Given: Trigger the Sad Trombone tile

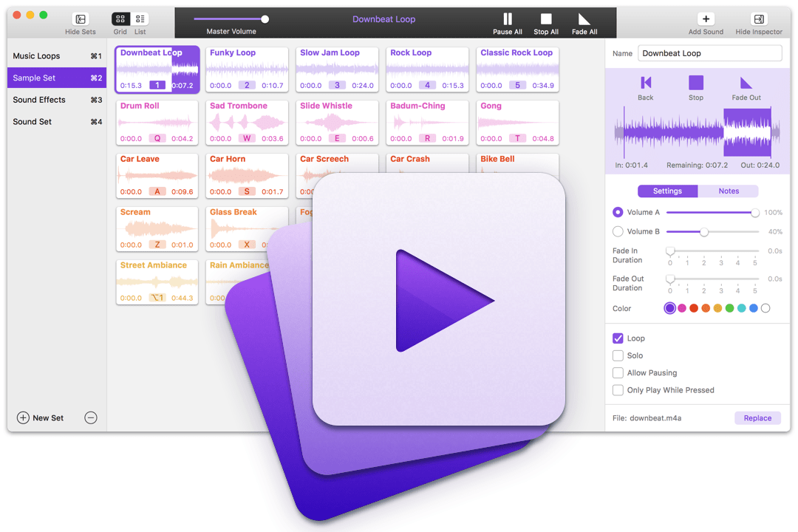Looking at the screenshot, I should click(247, 123).
